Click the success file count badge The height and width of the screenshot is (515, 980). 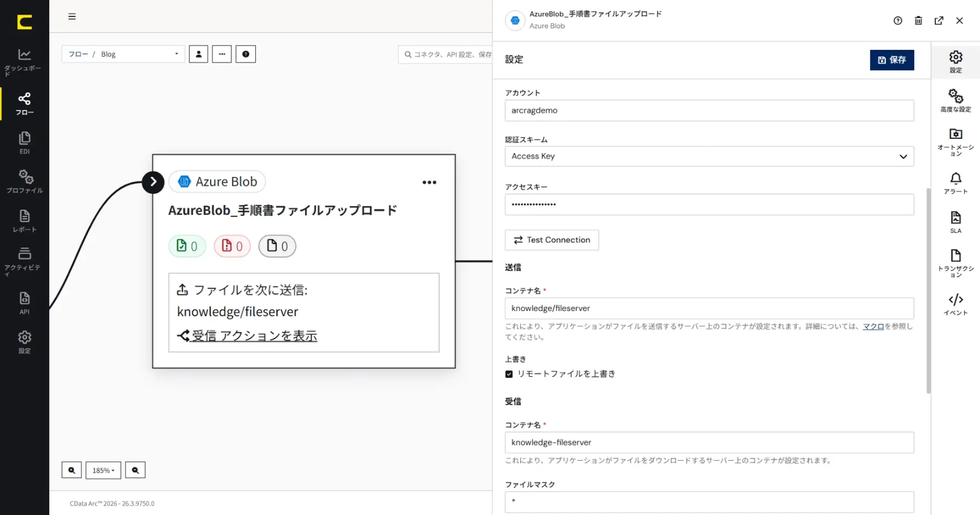(x=187, y=246)
